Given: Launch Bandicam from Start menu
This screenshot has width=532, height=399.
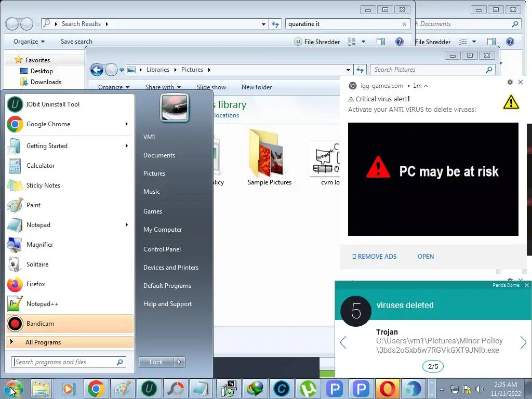Looking at the screenshot, I should pos(70,324).
